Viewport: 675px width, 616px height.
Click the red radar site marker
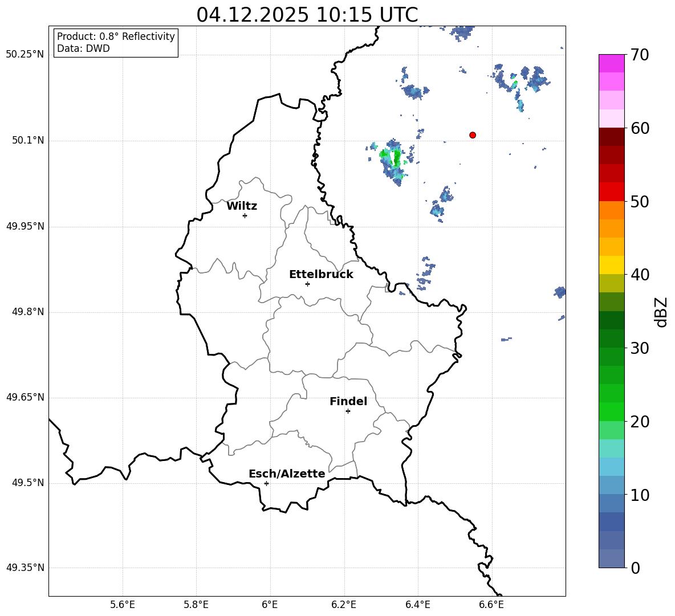click(x=472, y=134)
